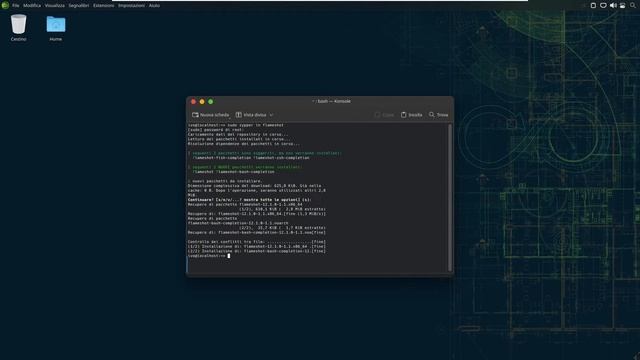Open the openSUSE logo application menu
640x360 pixels.
5,5
